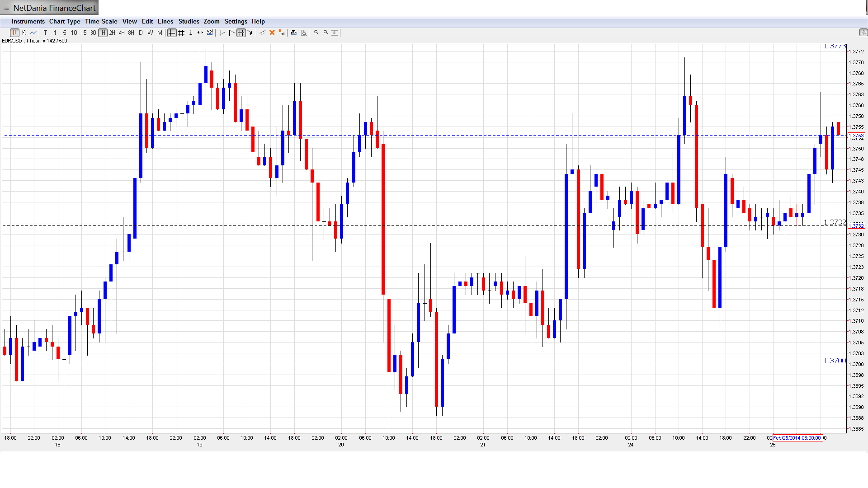The image size is (868, 488).
Task: Zoom out with magnifier minus icon
Action: [325, 33]
